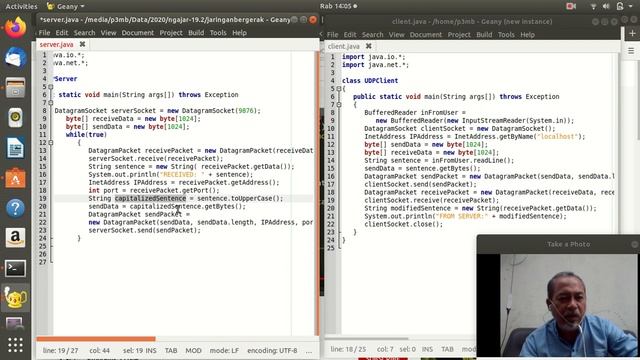
Task: Open Project menu in server.java window
Action: [171, 33]
